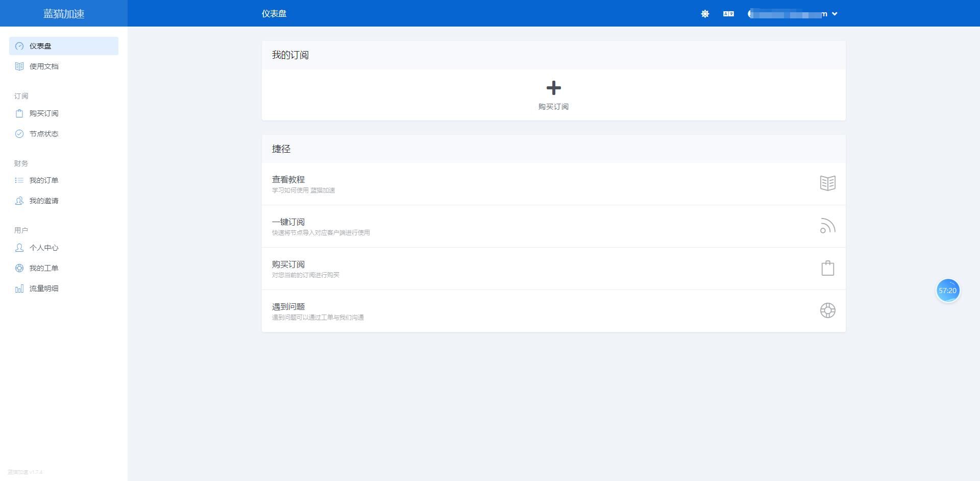980x481 pixels.
Task: Click the lifebuoy icon beside 我的工单
Action: [x=19, y=268]
